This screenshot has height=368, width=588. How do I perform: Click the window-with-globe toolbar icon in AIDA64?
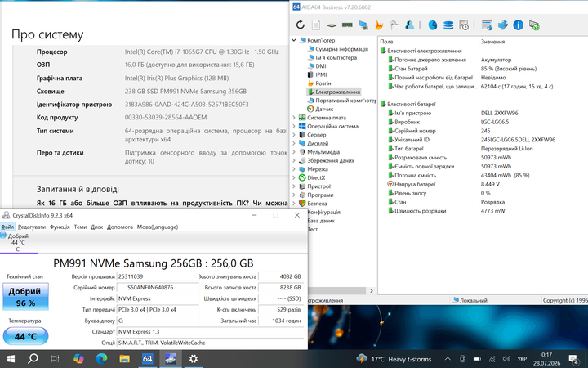pyautogui.click(x=487, y=25)
